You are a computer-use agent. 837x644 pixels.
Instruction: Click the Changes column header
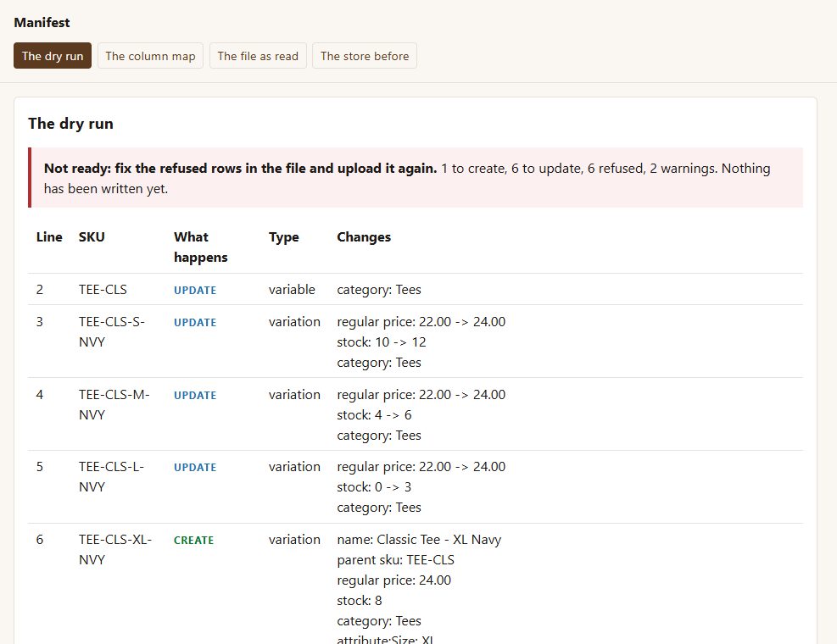coord(364,237)
